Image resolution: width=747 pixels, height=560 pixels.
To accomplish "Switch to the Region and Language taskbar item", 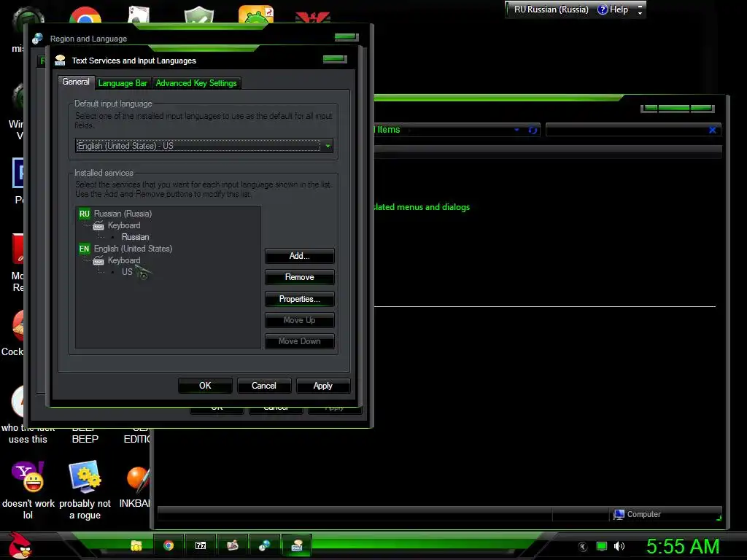I will (x=264, y=545).
